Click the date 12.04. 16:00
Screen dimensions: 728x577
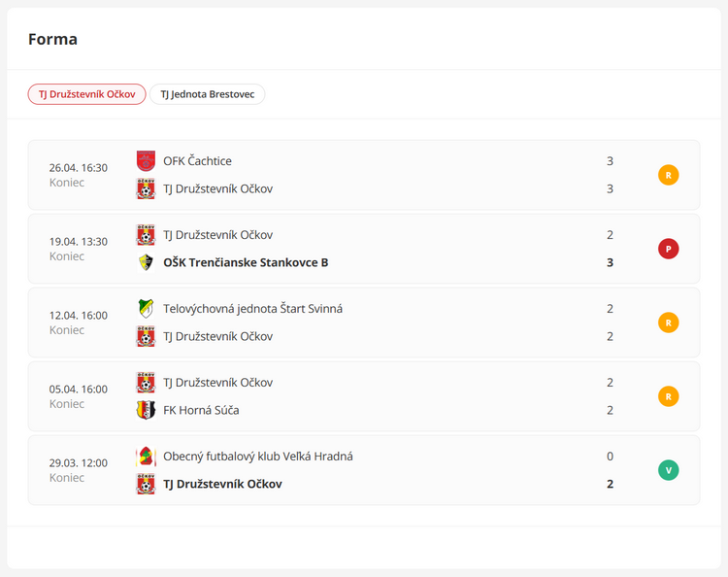click(x=79, y=316)
